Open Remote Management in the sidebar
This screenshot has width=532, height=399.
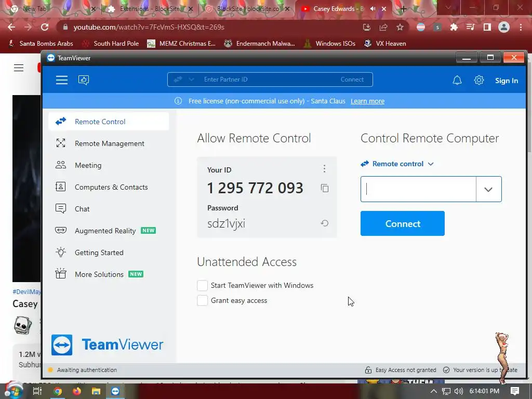(x=109, y=143)
